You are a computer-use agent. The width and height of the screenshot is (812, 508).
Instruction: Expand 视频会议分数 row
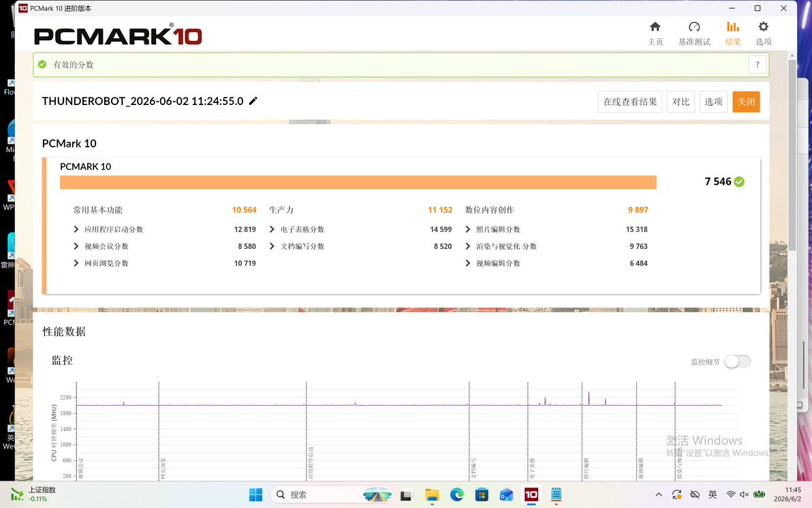tap(76, 246)
